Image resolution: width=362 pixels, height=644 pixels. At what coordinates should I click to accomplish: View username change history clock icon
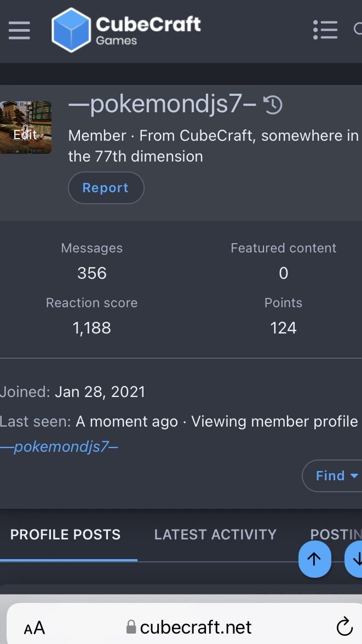[x=272, y=105]
